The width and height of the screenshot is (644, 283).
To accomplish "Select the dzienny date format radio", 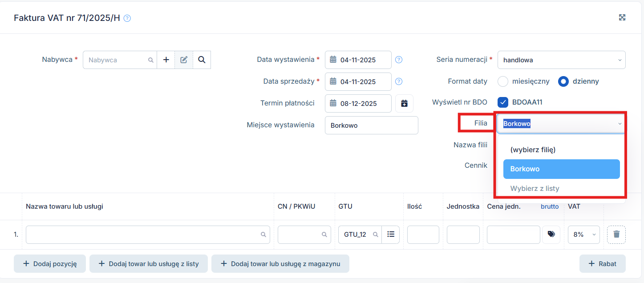I will (x=563, y=81).
